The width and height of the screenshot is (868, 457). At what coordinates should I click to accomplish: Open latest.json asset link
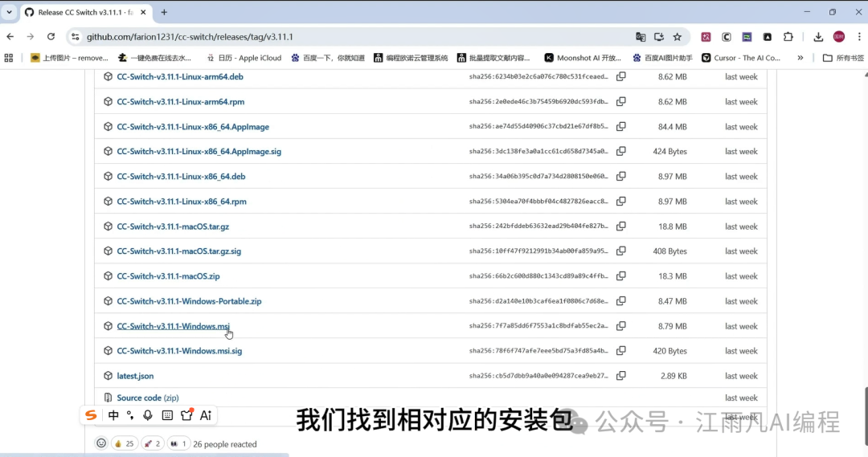point(135,376)
